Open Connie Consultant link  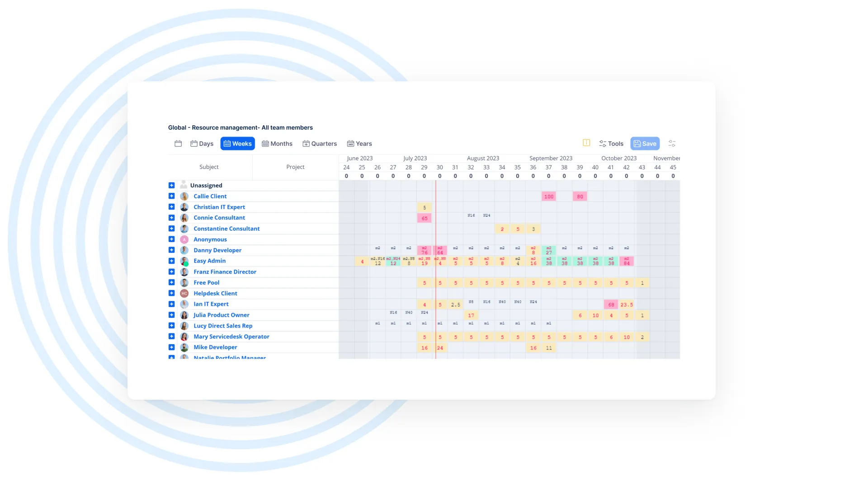(219, 218)
